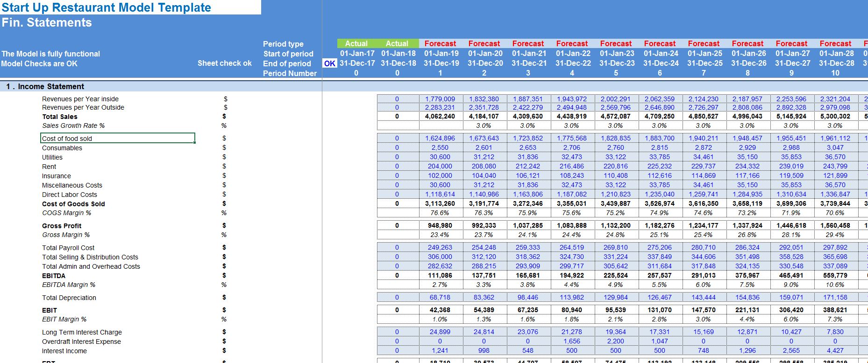Screen dimensions: 868x363
Task: Select the 'EBIT' row label
Action: 50,310
